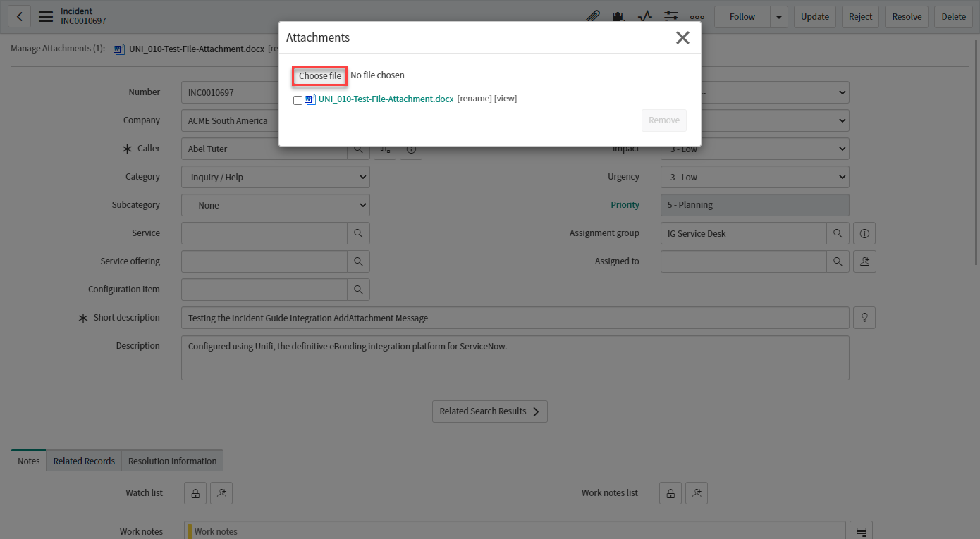Expand the Category dropdown
Screen dimensions: 980x539
[275, 177]
